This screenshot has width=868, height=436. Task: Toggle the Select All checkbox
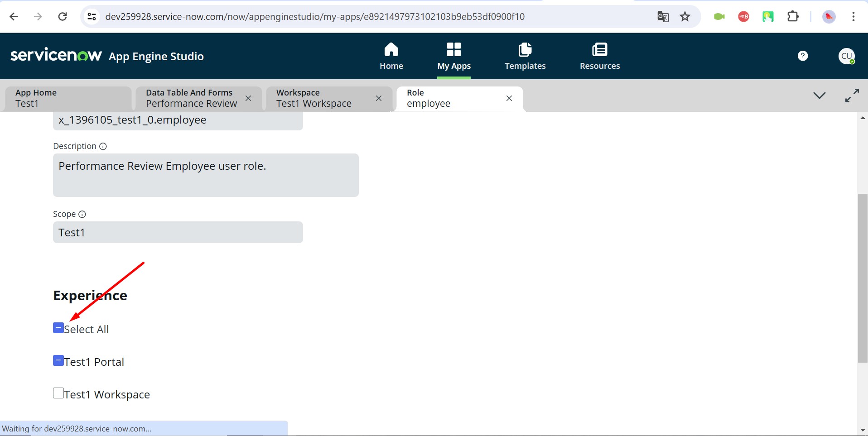click(58, 328)
